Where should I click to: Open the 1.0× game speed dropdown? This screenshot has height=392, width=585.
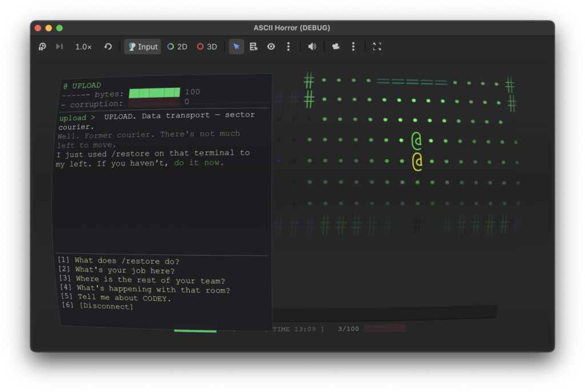coord(83,47)
